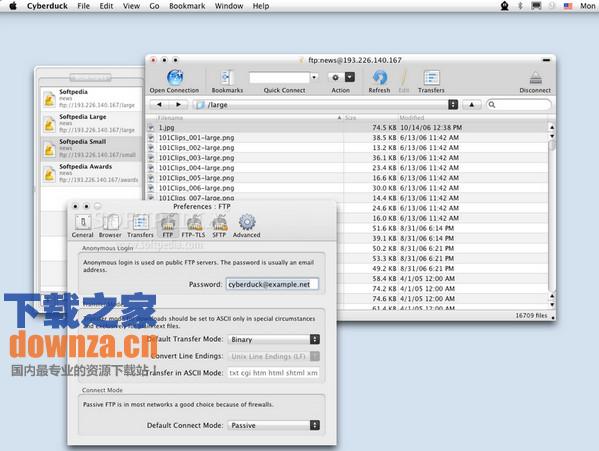This screenshot has height=451, width=599.
Task: Sort by the Modified column header
Action: pos(473,118)
